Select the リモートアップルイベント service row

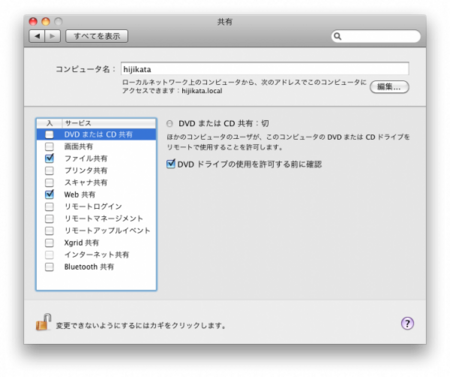pyautogui.click(x=96, y=230)
